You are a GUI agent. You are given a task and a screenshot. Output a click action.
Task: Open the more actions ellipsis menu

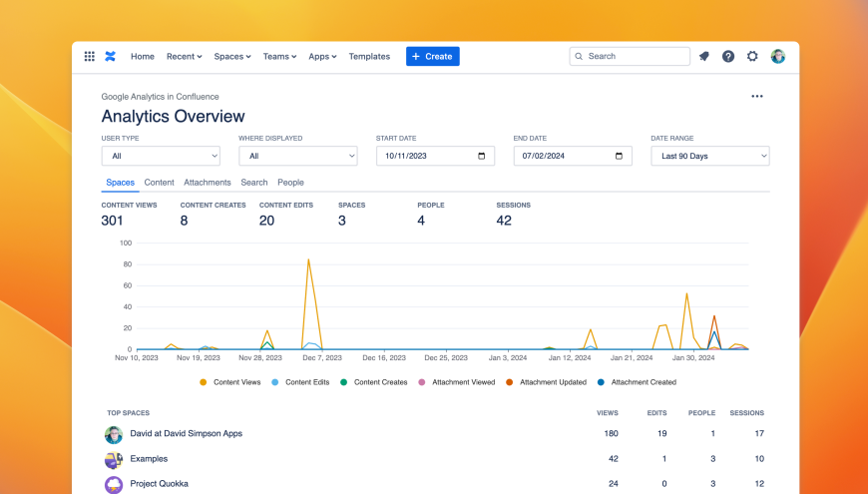point(757,97)
